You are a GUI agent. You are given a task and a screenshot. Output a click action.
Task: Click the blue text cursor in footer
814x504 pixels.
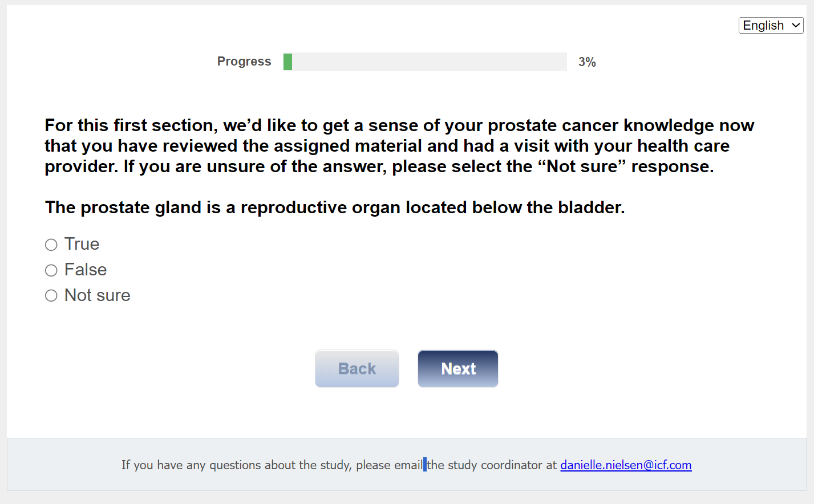pyautogui.click(x=425, y=464)
